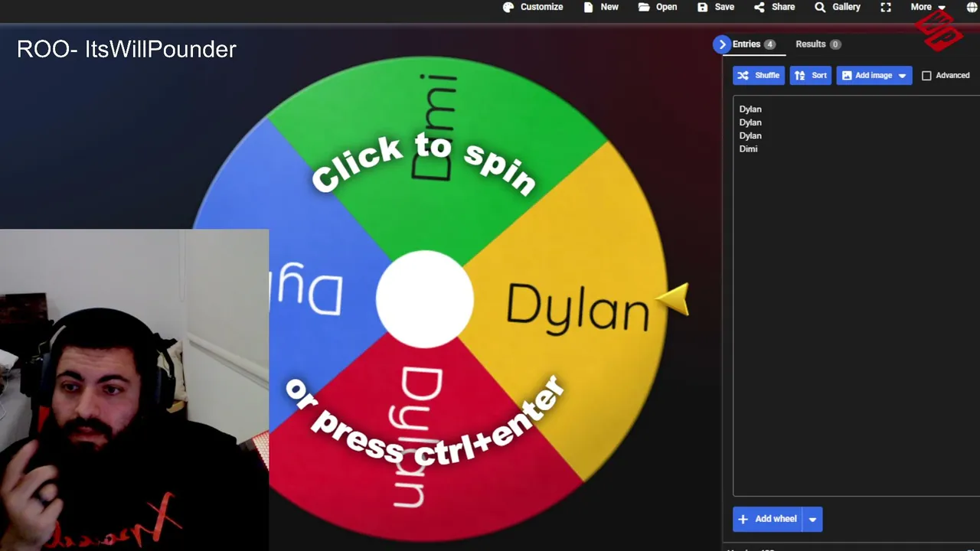Image resolution: width=980 pixels, height=551 pixels.
Task: Enable the Advanced checkbox
Action: 926,76
